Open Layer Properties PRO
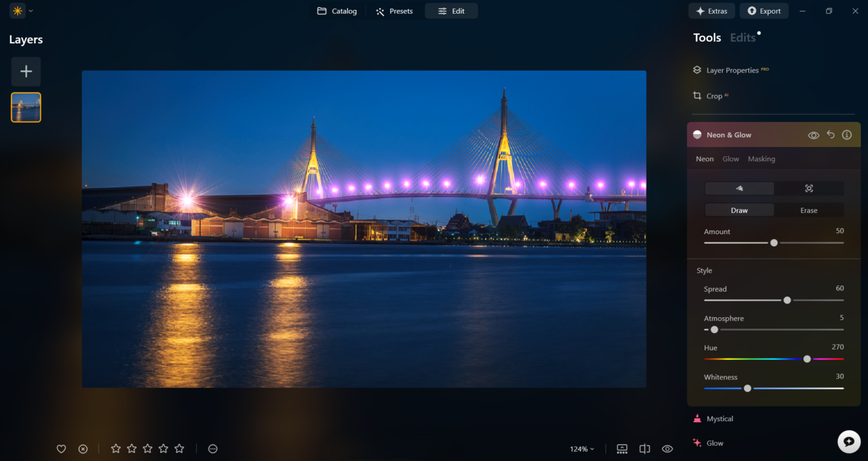The width and height of the screenshot is (868, 461). coord(730,70)
